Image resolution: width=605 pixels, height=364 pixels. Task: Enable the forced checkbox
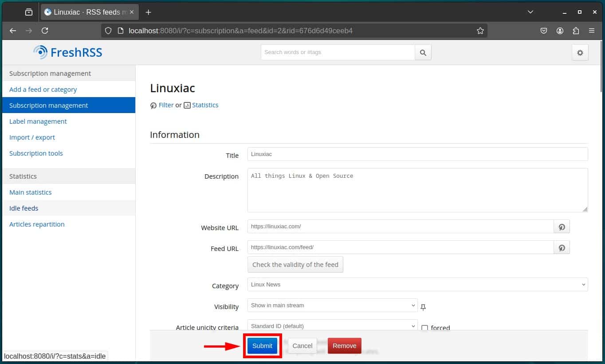[x=425, y=328]
